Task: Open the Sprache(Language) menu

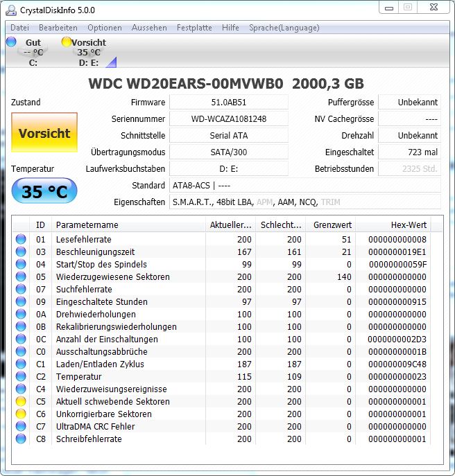Action: click(x=284, y=28)
